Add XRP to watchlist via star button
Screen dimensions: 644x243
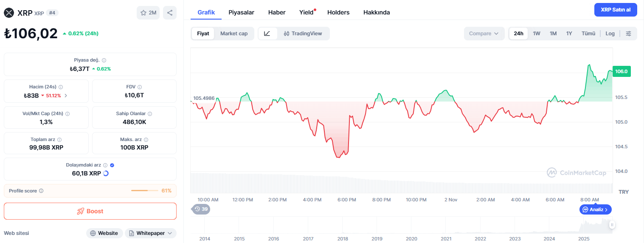click(x=148, y=13)
